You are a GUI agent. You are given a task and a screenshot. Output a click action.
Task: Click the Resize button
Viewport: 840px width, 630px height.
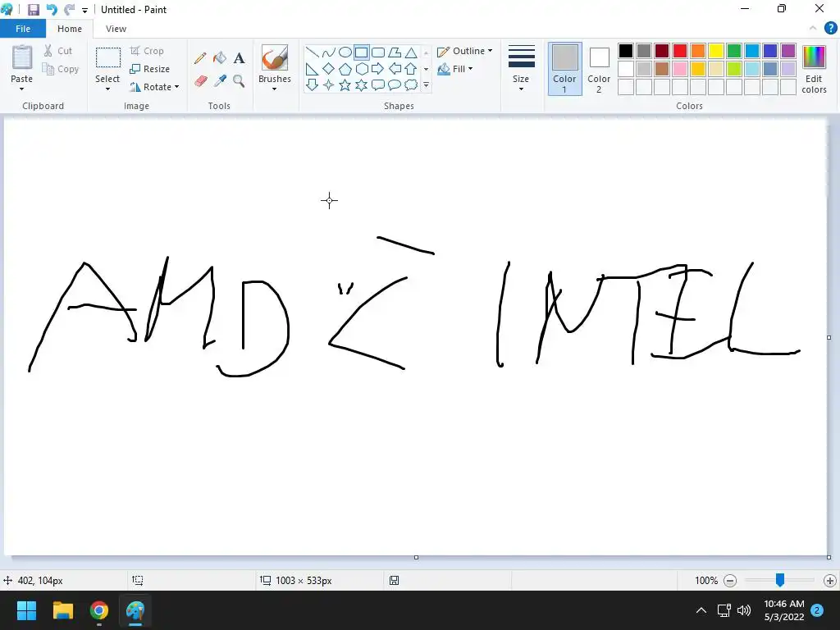pos(150,69)
